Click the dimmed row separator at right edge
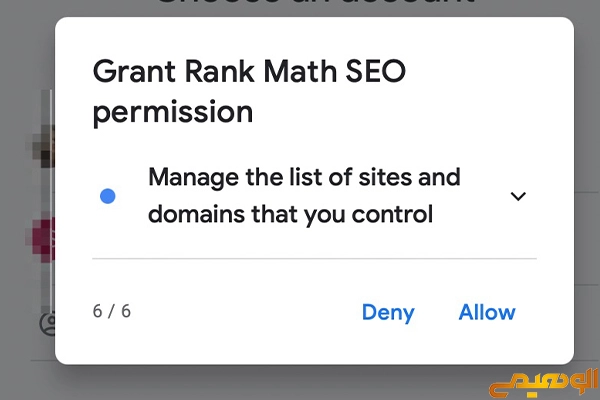 tap(587, 193)
